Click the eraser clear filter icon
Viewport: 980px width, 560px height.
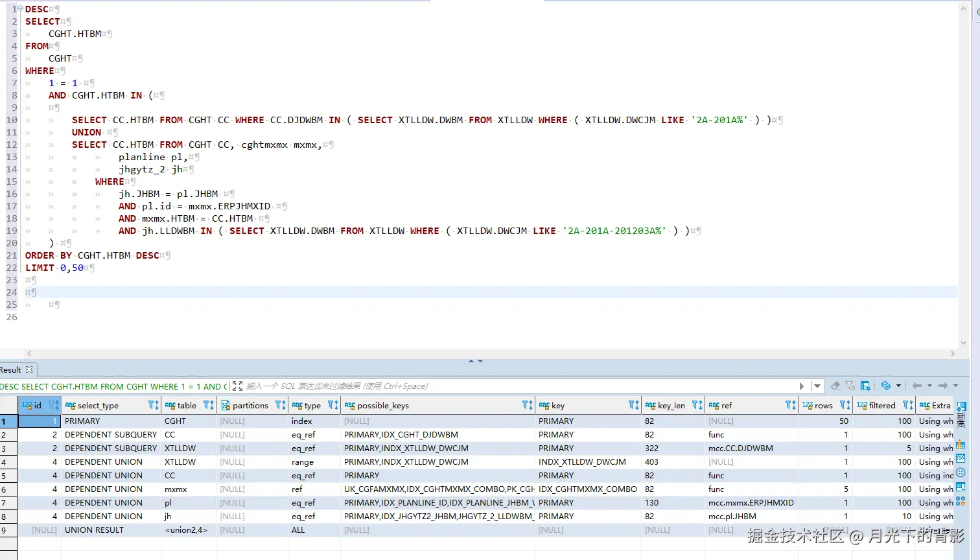(835, 386)
